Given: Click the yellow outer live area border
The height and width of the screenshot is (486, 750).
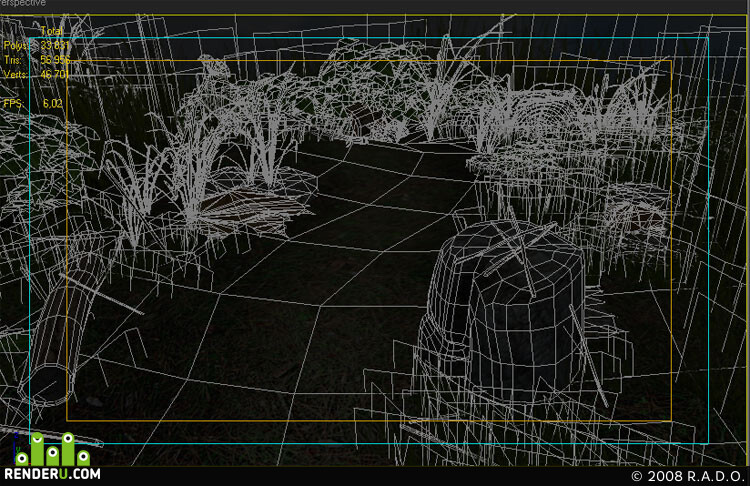Looking at the screenshot, I should pyautogui.click(x=373, y=15).
